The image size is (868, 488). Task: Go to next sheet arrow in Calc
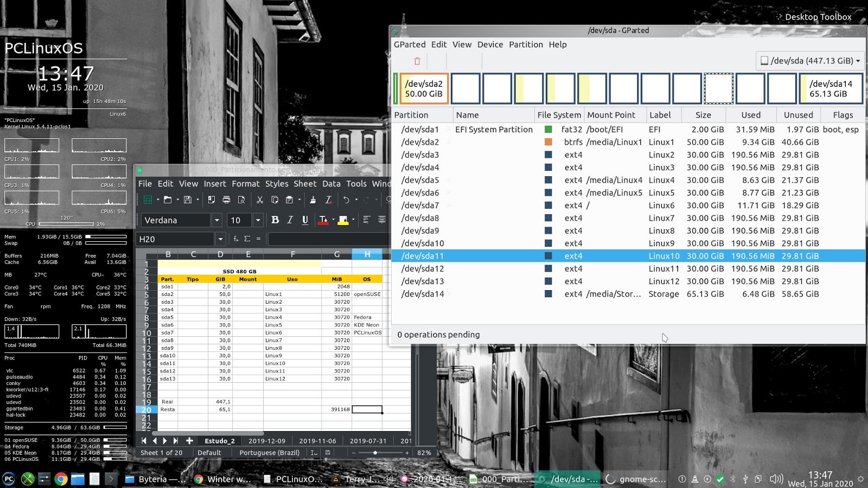coord(165,441)
